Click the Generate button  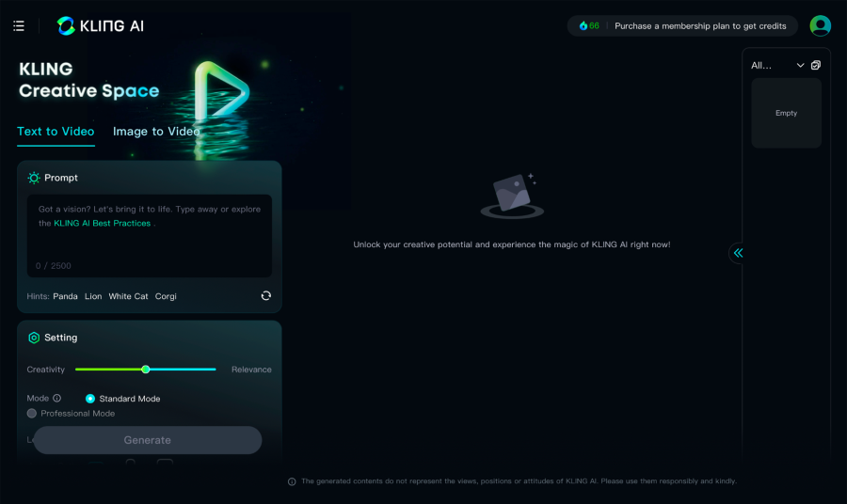pos(148,440)
